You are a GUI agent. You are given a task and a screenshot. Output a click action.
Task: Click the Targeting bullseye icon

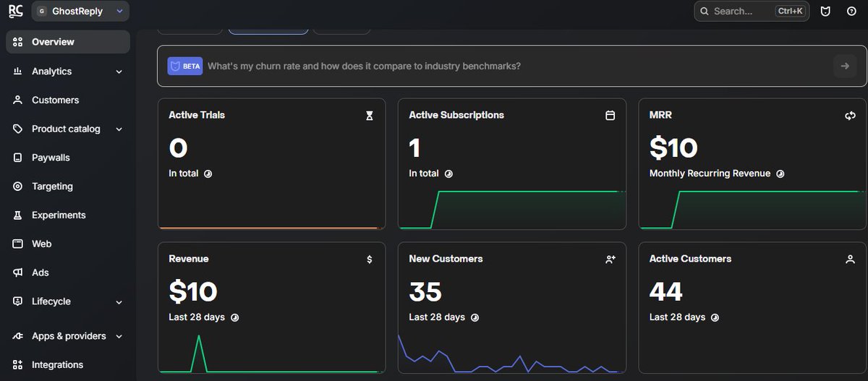click(x=18, y=187)
